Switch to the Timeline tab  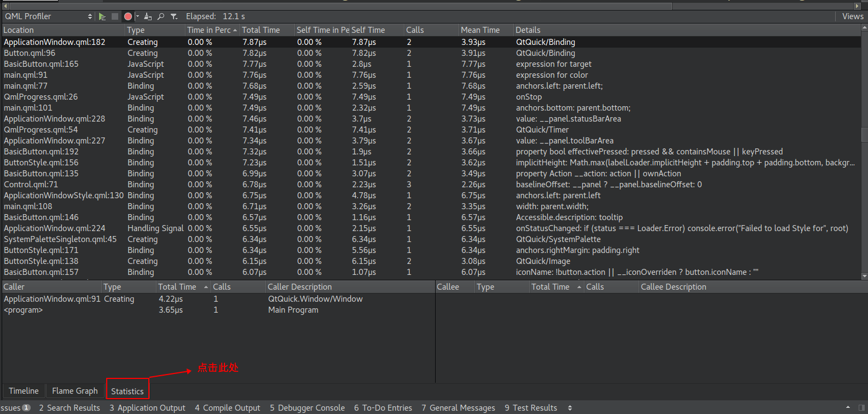(24, 391)
